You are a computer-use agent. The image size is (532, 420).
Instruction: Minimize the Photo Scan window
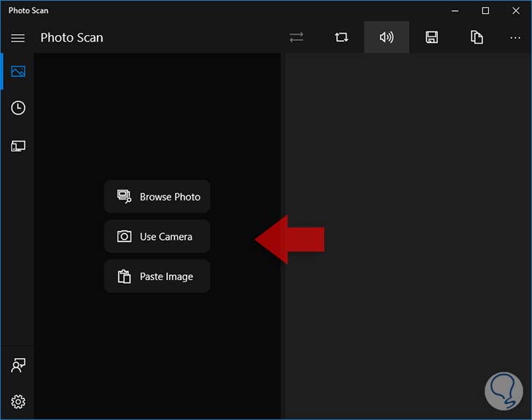[455, 11]
